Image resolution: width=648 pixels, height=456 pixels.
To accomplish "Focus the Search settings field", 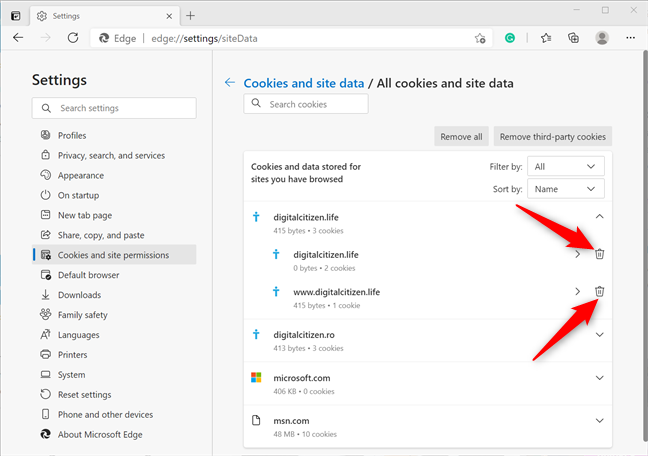I will click(114, 108).
